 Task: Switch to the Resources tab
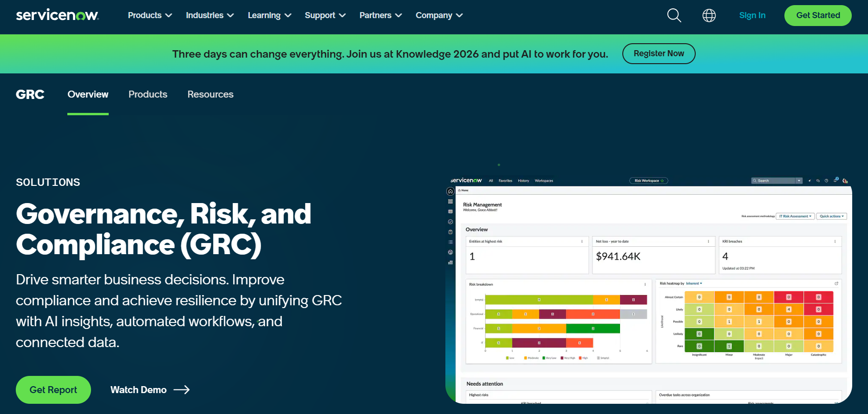click(x=210, y=94)
